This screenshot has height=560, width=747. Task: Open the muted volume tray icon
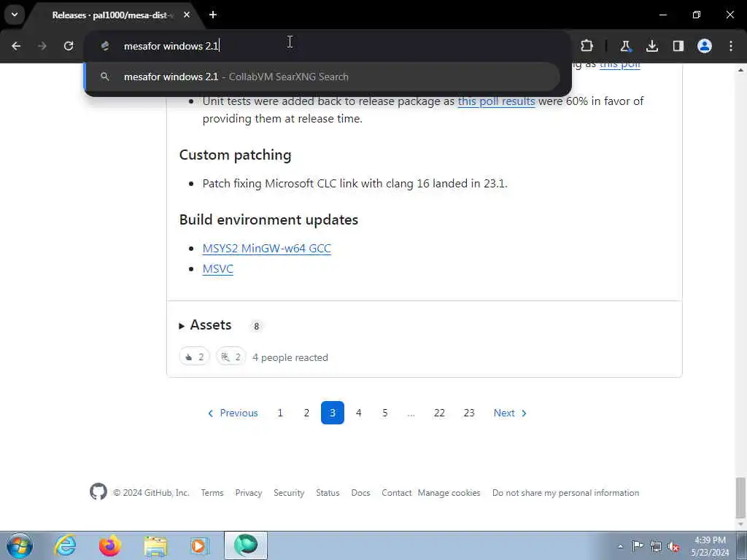click(673, 547)
